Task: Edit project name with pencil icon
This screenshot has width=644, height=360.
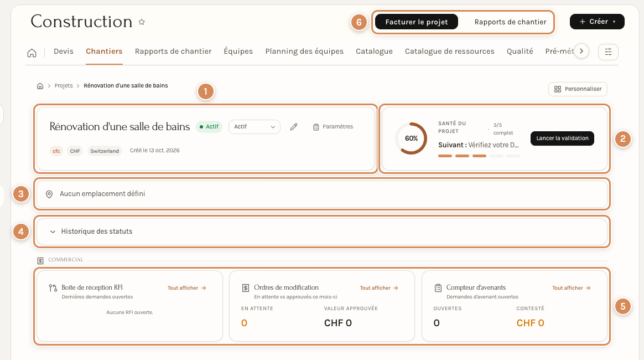Action: pos(294,127)
